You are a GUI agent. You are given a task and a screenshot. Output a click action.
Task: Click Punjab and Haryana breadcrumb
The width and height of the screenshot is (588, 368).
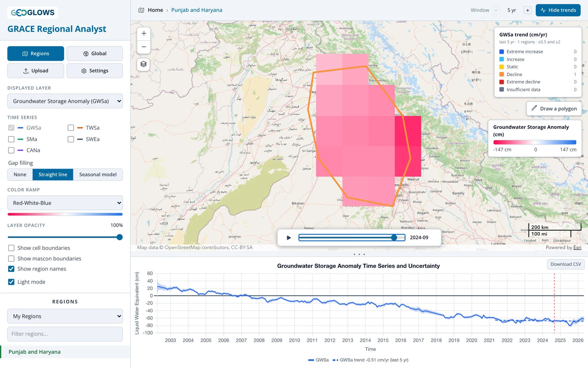[197, 10]
